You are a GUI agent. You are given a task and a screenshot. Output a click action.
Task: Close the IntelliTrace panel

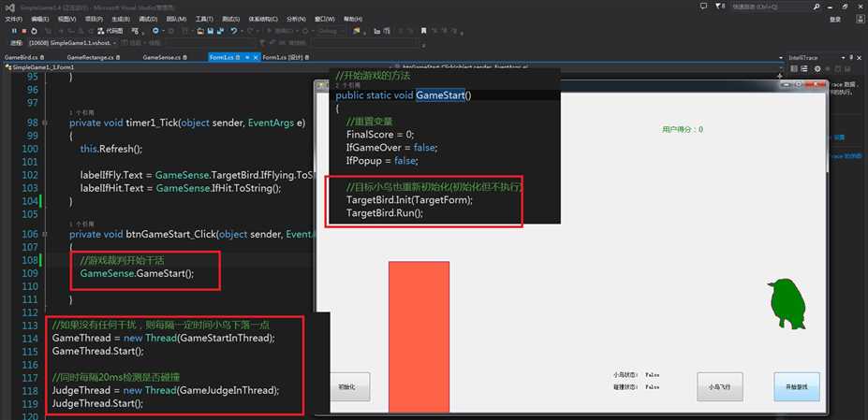(x=860, y=58)
